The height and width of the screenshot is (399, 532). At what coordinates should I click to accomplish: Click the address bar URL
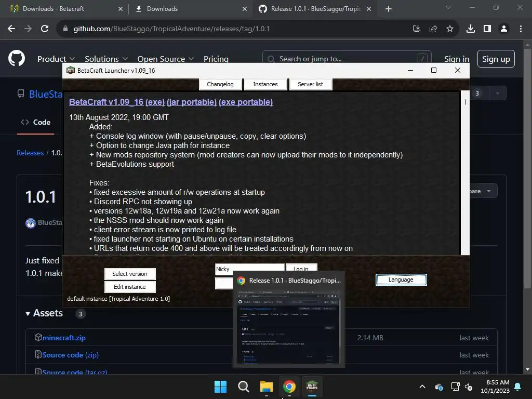coord(171,29)
